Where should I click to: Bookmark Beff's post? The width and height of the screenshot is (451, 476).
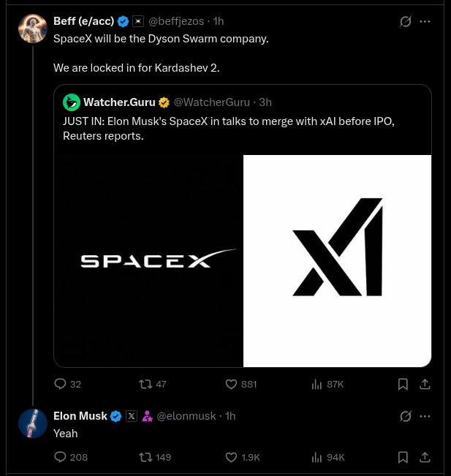pyautogui.click(x=403, y=384)
